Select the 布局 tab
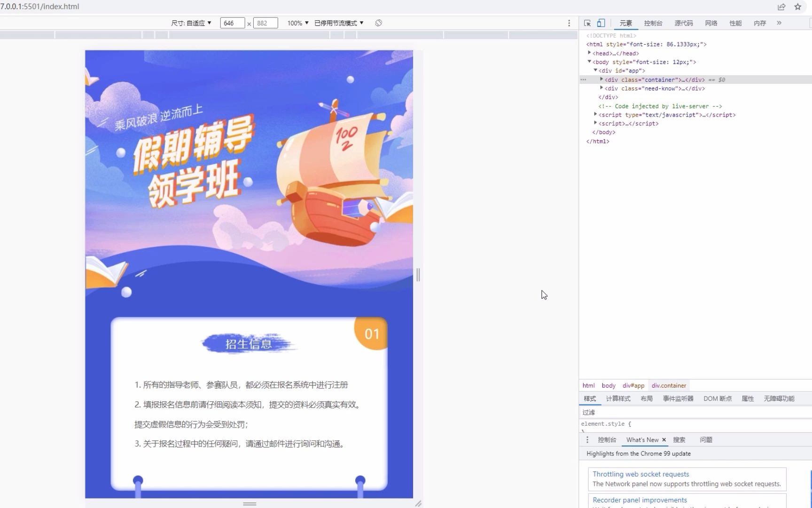812x508 pixels. click(647, 399)
